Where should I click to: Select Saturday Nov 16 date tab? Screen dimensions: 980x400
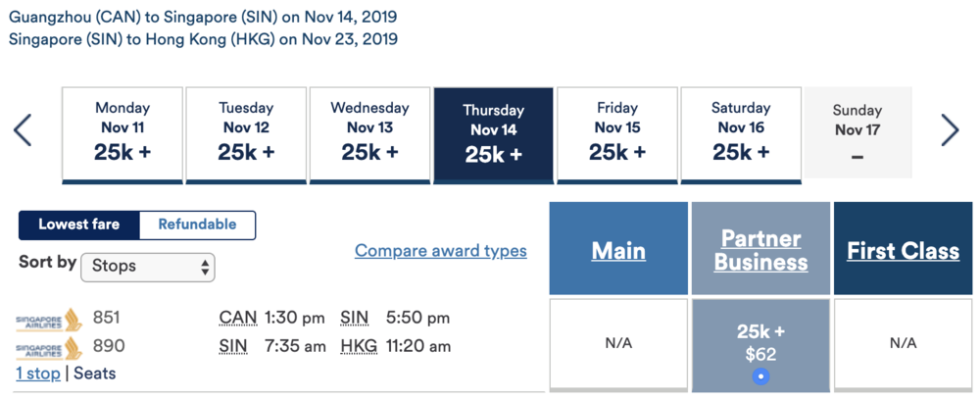coord(741,134)
